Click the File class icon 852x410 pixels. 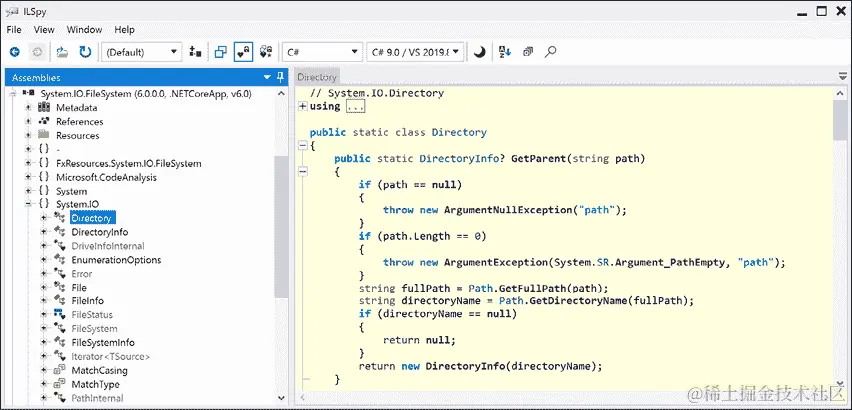click(x=60, y=287)
